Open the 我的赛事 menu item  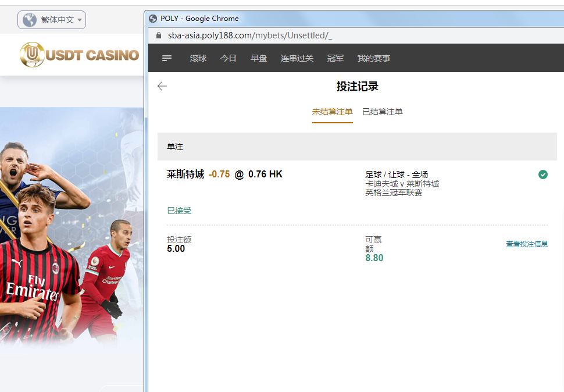click(x=374, y=58)
